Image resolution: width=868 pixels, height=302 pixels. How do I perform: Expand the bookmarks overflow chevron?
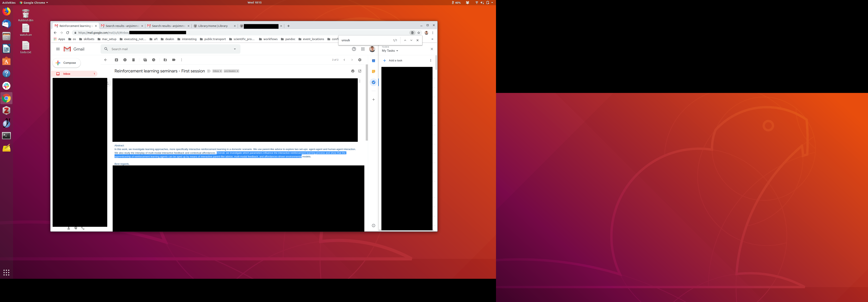(432, 39)
